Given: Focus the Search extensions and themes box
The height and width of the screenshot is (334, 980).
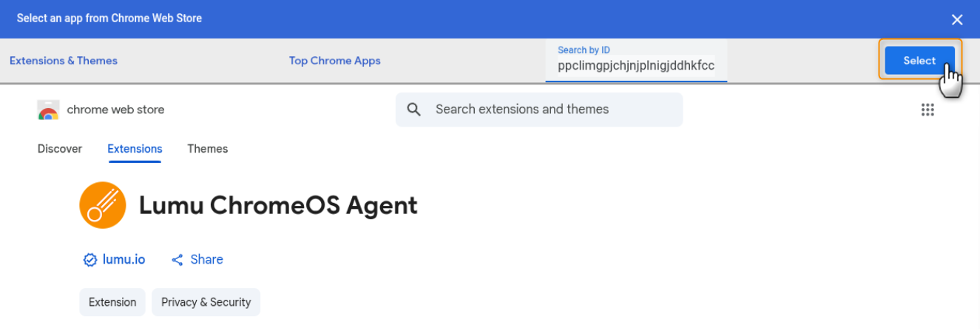Looking at the screenshot, I should [x=547, y=110].
